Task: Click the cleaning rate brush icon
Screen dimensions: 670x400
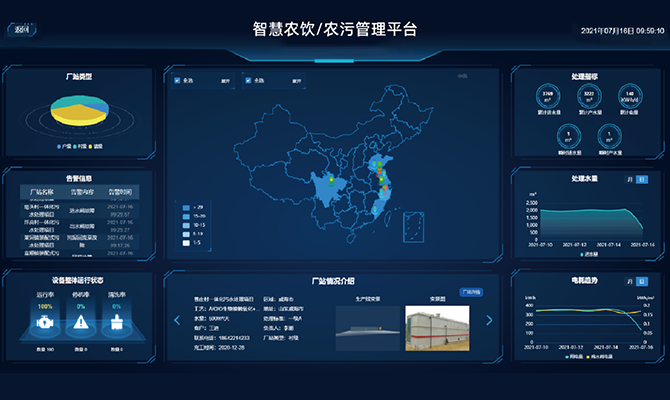Action: [116, 325]
